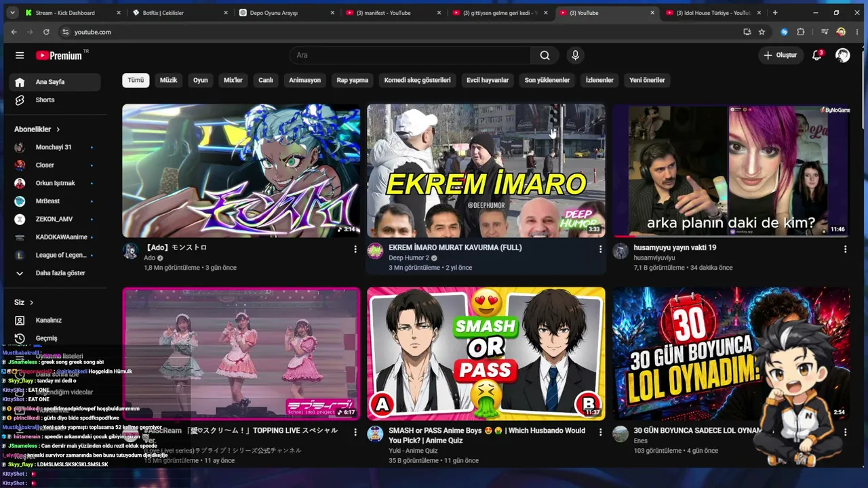Expand the Siz section
Image resolution: width=868 pixels, height=488 pixels.
24,302
